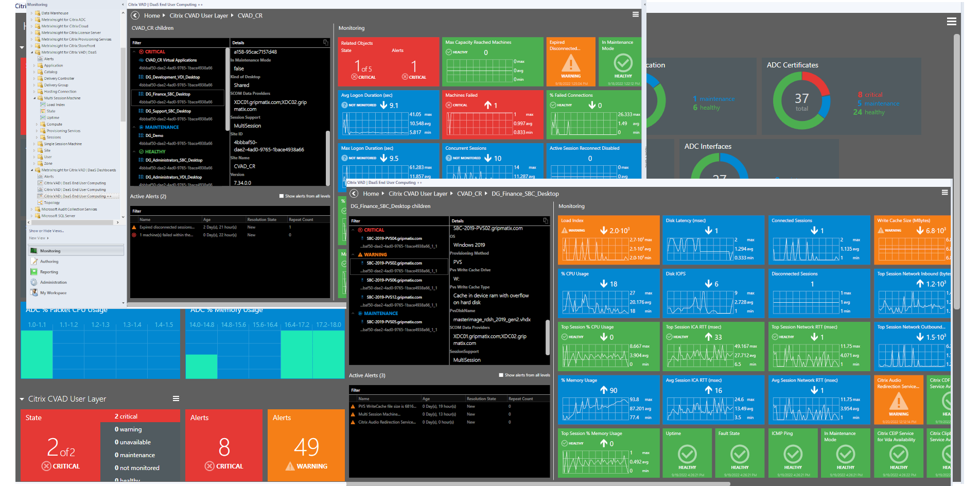Viewport: 980px width, 486px height.
Task: Click the 'New View' link
Action: point(37,238)
